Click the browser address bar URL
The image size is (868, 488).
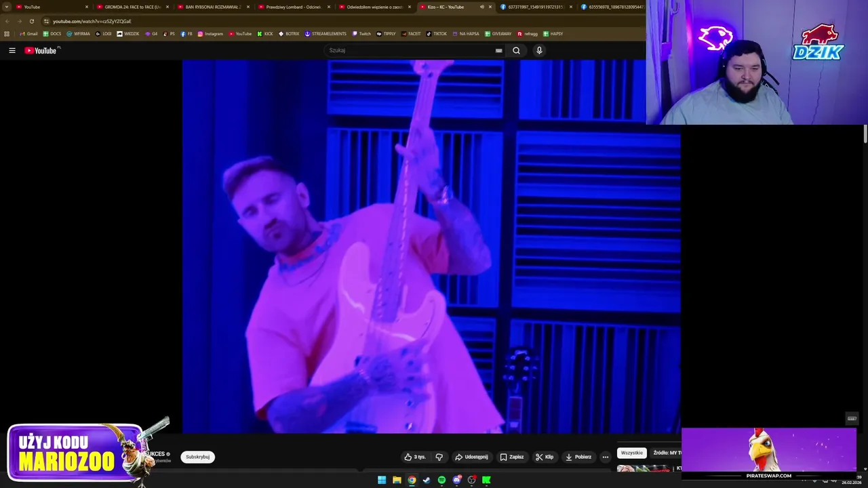[92, 21]
